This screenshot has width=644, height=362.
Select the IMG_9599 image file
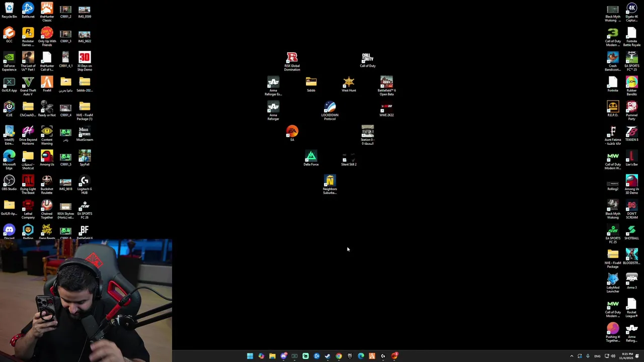tap(85, 11)
